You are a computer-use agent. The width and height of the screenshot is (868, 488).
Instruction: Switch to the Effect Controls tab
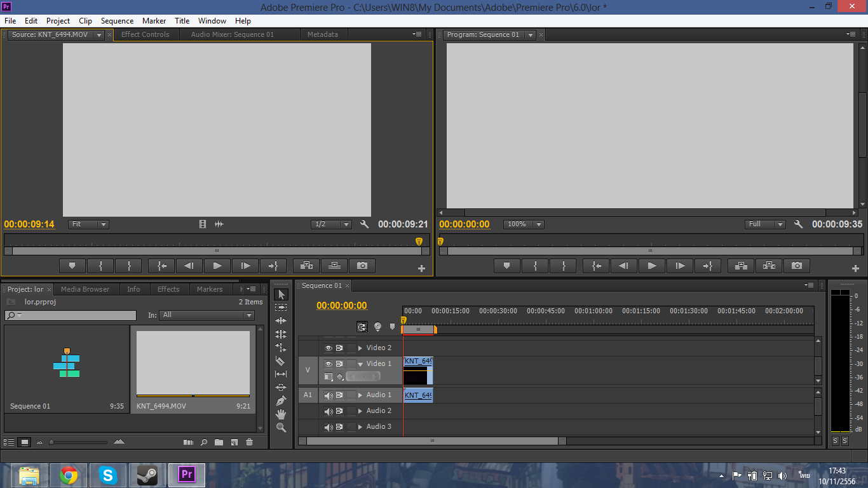(146, 34)
